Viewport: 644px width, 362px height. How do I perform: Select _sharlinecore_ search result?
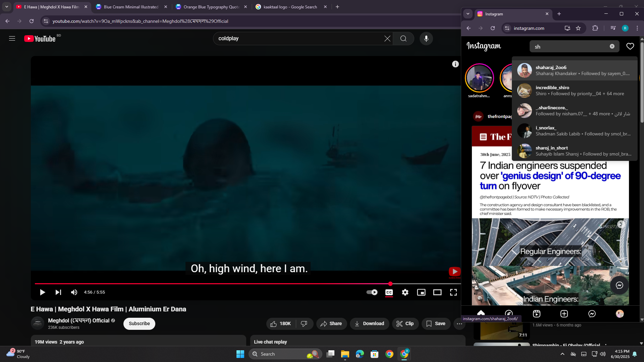pyautogui.click(x=575, y=111)
